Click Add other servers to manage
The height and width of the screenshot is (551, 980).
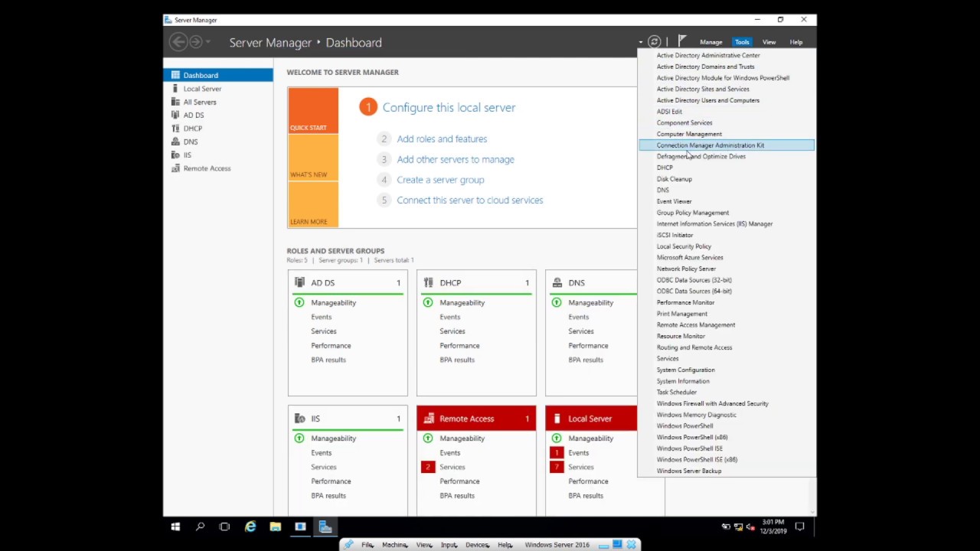(456, 159)
